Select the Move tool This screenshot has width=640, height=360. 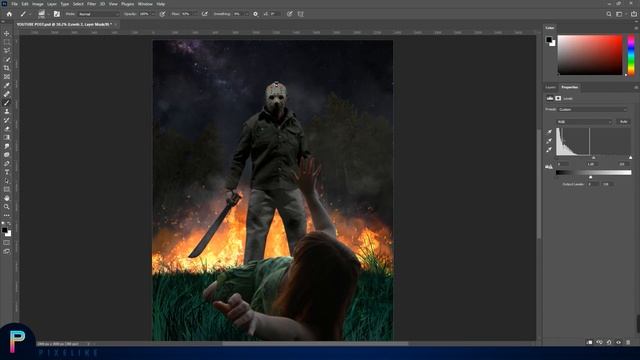click(7, 33)
